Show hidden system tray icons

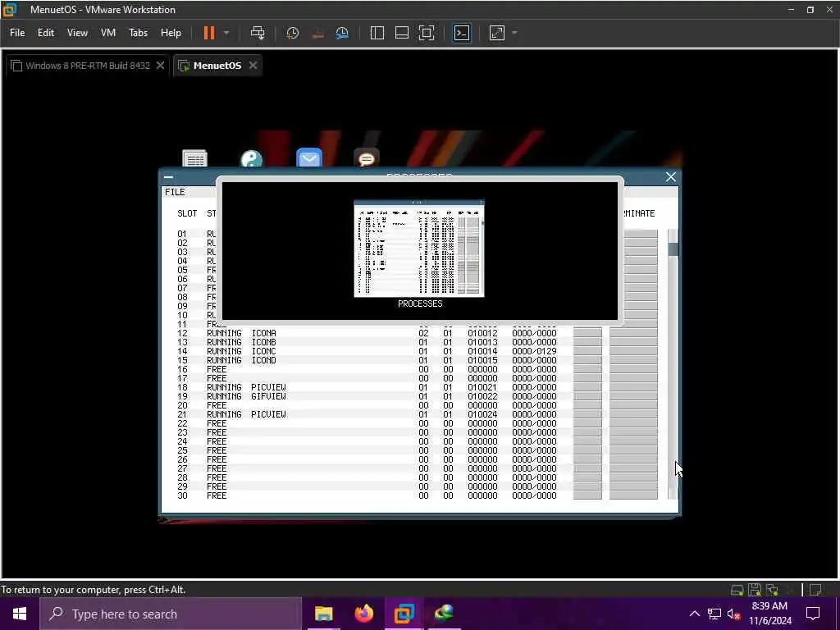pos(694,614)
